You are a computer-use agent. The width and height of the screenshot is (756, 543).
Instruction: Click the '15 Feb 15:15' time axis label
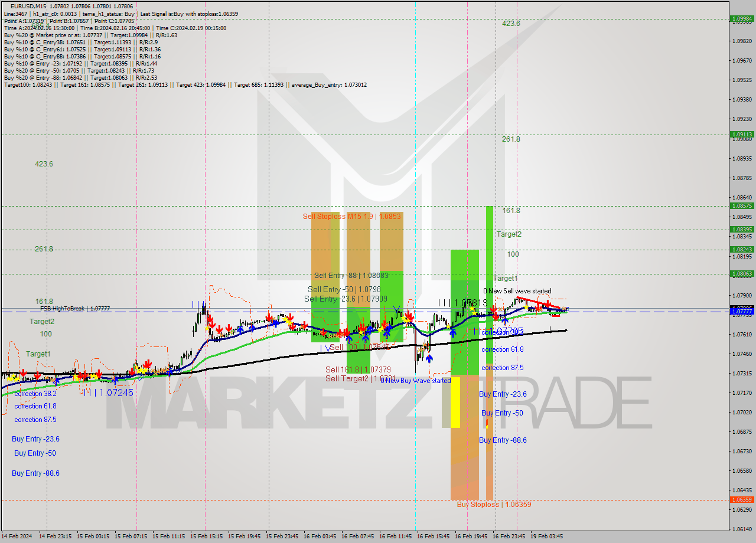(x=206, y=537)
